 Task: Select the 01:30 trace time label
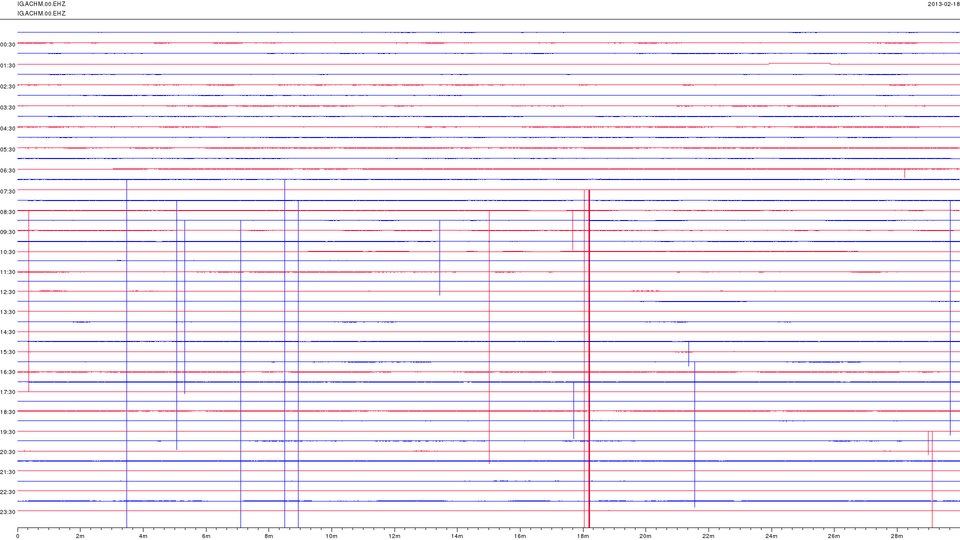(x=8, y=66)
